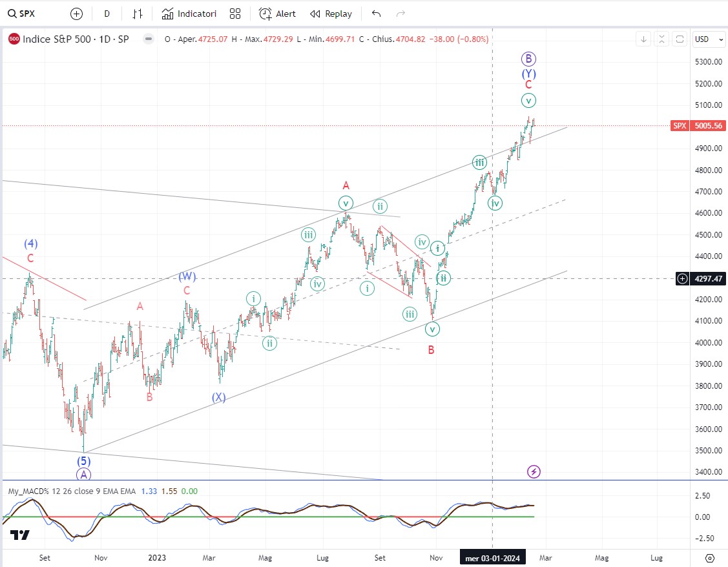Open the USD currency dropdown
The height and width of the screenshot is (567, 728).
(x=709, y=39)
